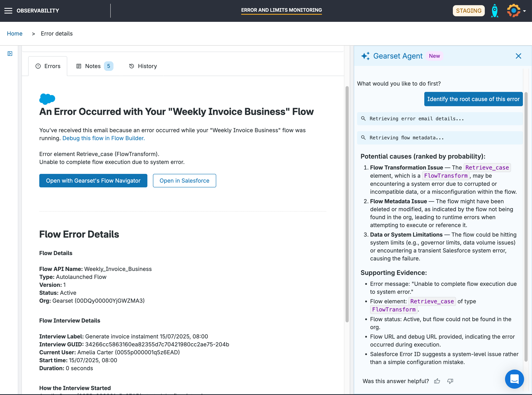Follow the Debug this flow in Flow Builder link
The width and height of the screenshot is (532, 395).
[x=103, y=138]
